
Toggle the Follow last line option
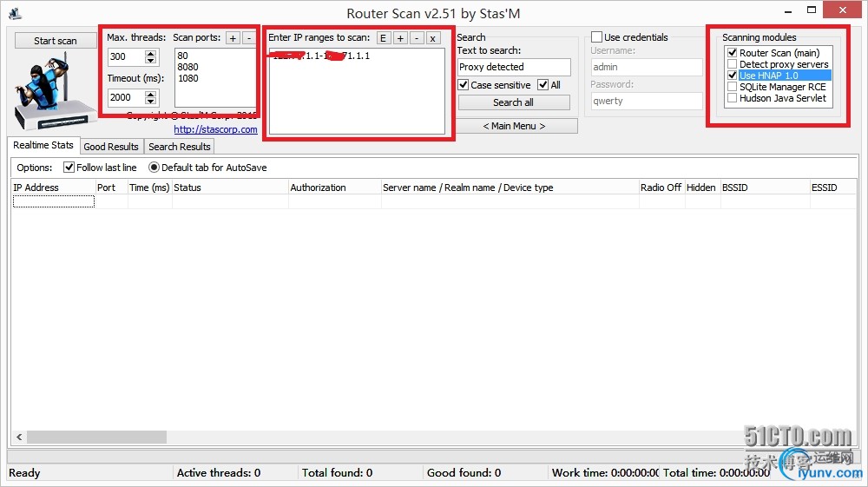point(69,168)
